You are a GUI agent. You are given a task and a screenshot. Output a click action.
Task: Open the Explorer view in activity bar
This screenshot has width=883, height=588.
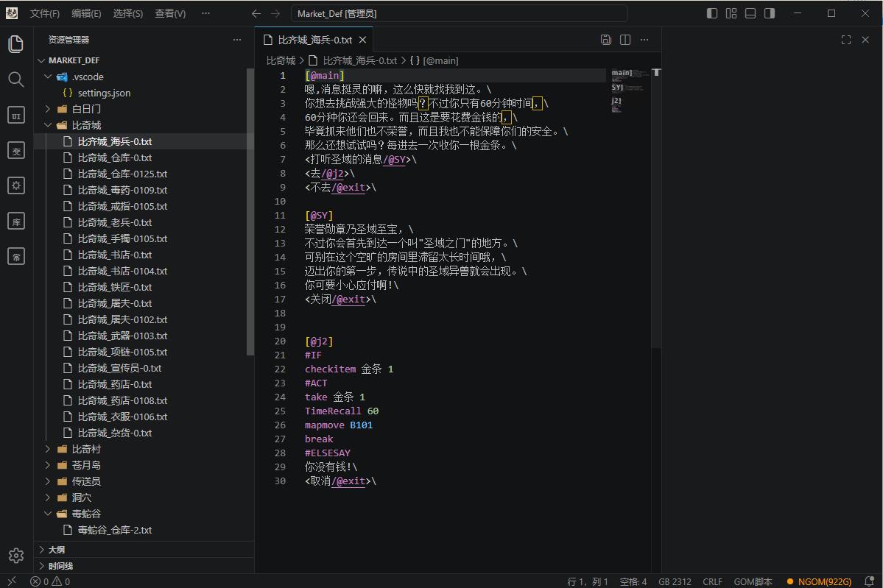tap(15, 44)
